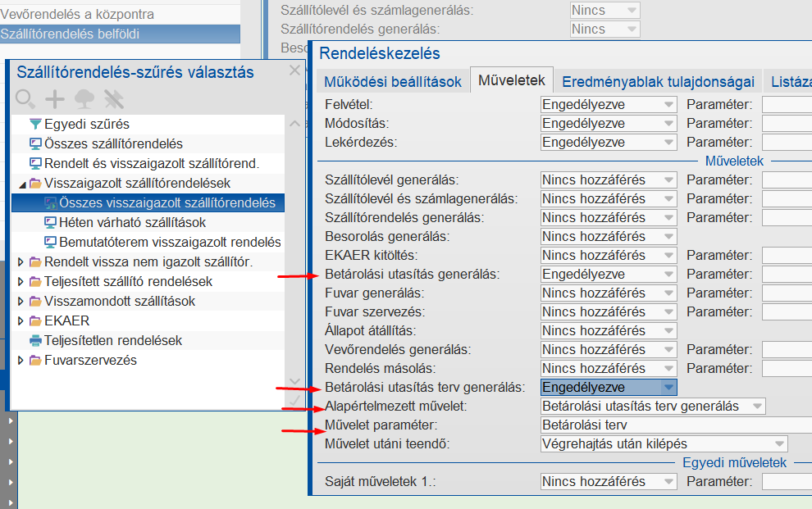Click the Művelet paraméter text field
Screen dimensions: 812x509
click(677, 425)
